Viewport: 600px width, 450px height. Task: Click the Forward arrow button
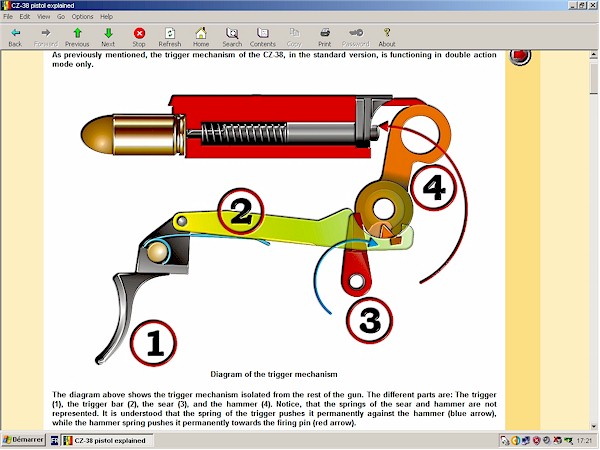pyautogui.click(x=46, y=37)
